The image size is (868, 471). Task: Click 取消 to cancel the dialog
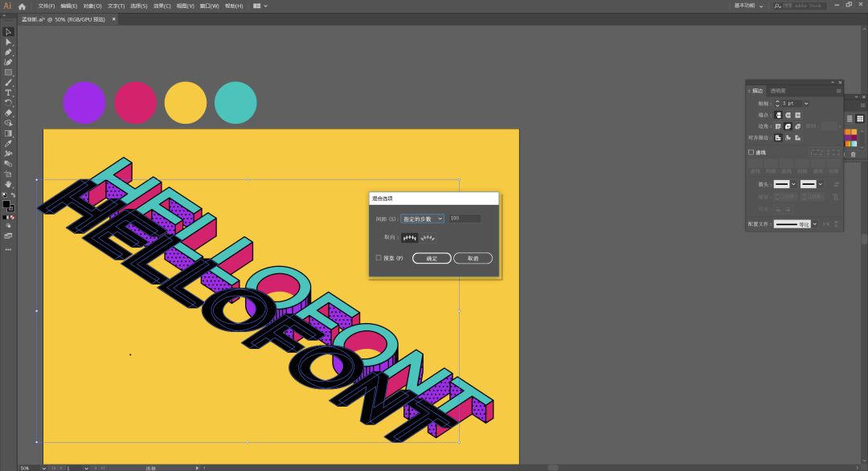click(x=473, y=258)
